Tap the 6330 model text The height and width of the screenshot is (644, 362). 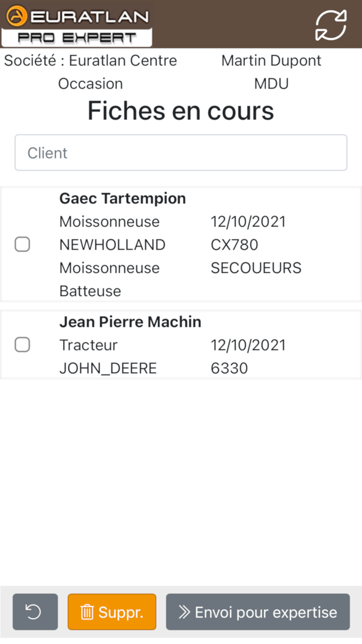point(229,369)
